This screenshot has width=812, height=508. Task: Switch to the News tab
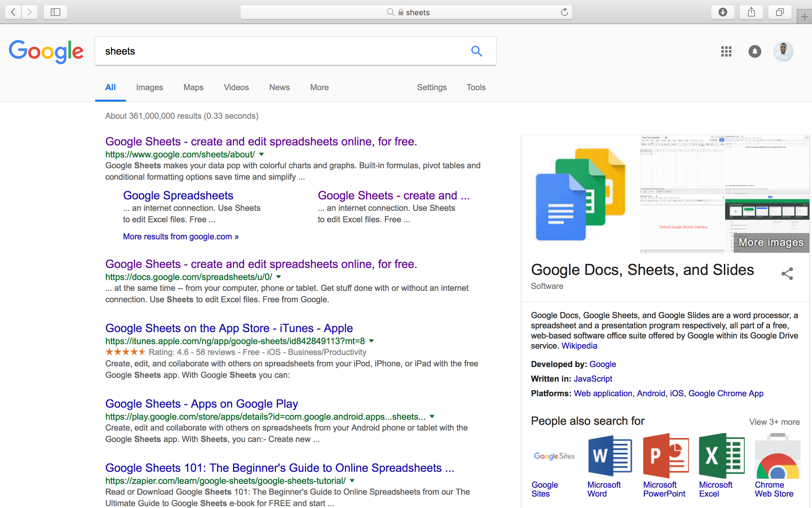click(x=279, y=87)
